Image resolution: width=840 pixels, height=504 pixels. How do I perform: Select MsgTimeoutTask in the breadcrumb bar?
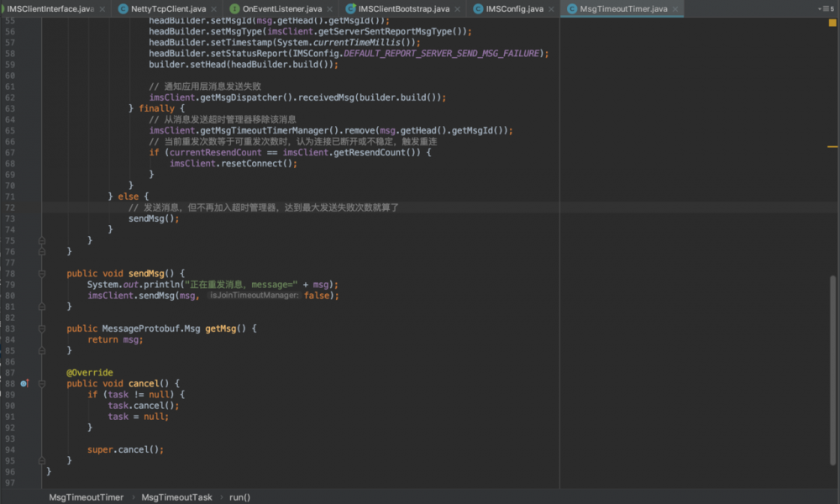coord(176,497)
